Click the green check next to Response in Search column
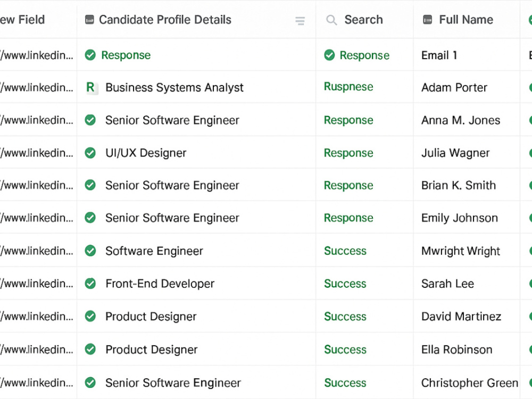This screenshot has width=532, height=399. [x=329, y=55]
